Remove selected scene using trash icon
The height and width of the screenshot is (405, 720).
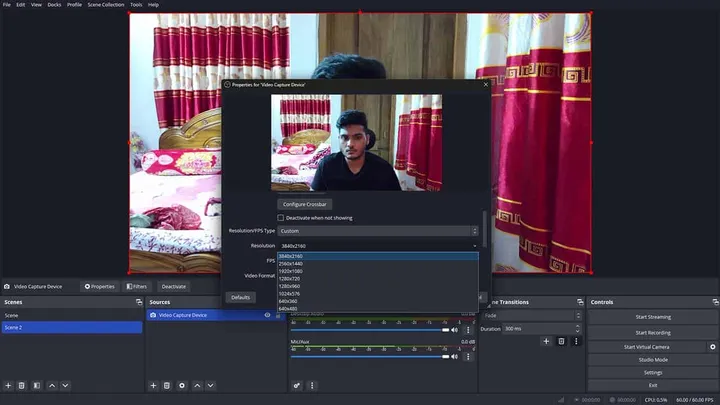click(22, 385)
